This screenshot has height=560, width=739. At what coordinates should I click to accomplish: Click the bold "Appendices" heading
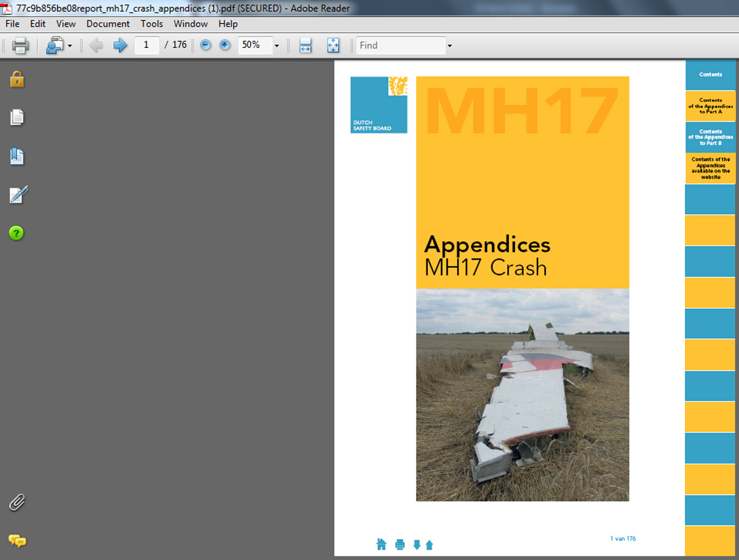(x=487, y=244)
